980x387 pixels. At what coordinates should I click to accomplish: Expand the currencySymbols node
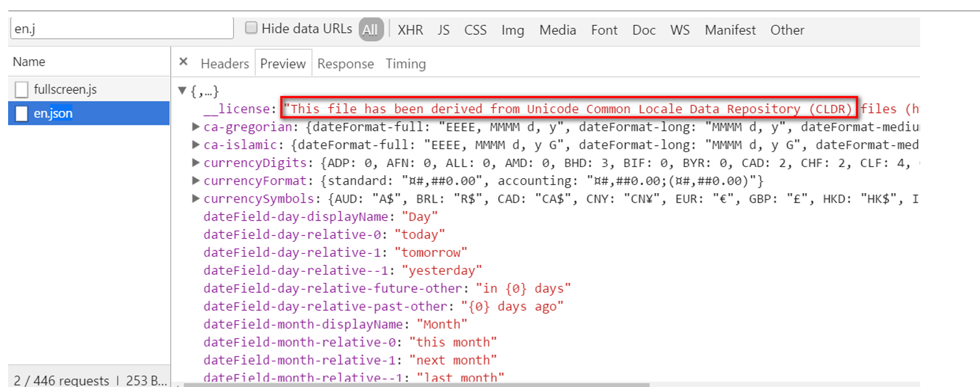coord(196,199)
